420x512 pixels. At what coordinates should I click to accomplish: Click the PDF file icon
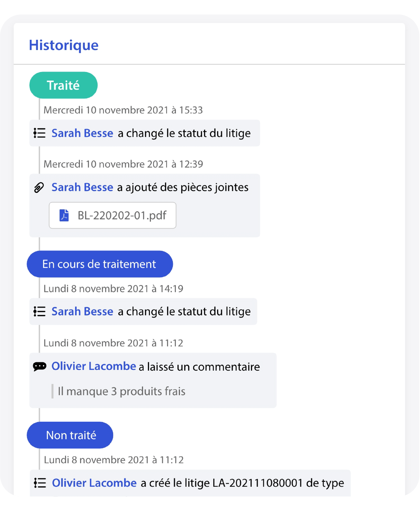coord(64,215)
